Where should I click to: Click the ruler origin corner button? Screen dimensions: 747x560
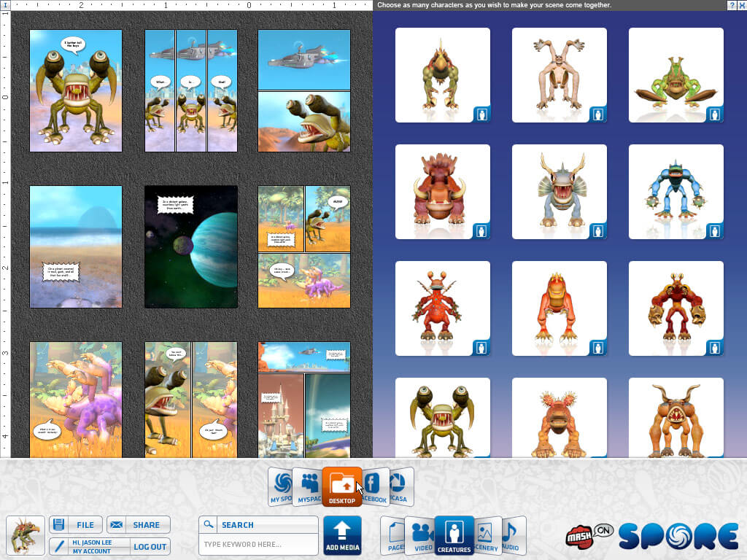(5, 5)
